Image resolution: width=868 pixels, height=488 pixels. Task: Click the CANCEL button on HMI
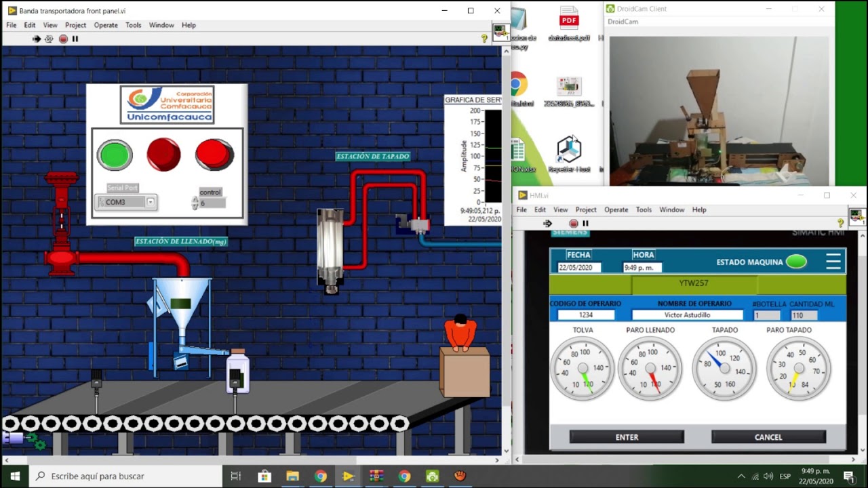coord(768,437)
